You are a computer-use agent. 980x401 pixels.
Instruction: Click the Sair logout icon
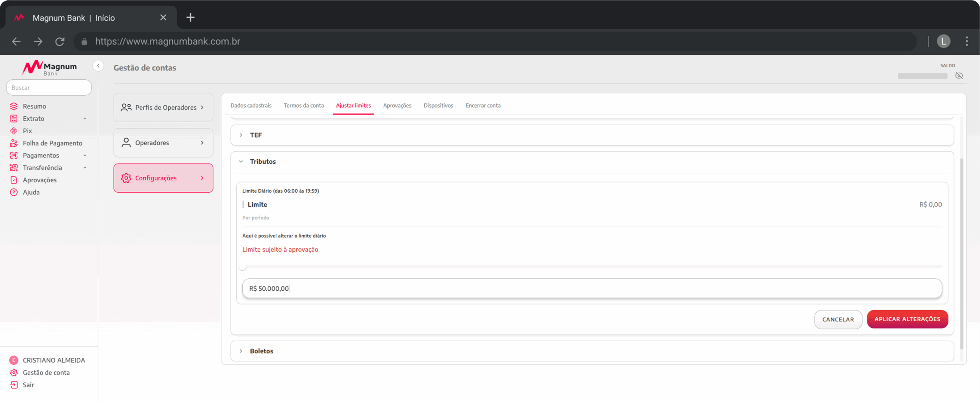[14, 385]
